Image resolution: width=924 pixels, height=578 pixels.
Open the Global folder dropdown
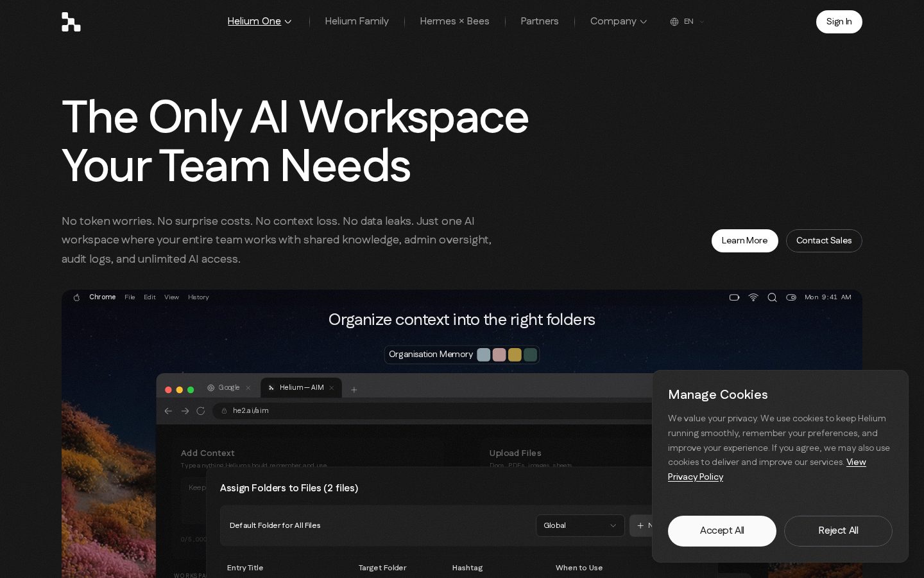[580, 525]
